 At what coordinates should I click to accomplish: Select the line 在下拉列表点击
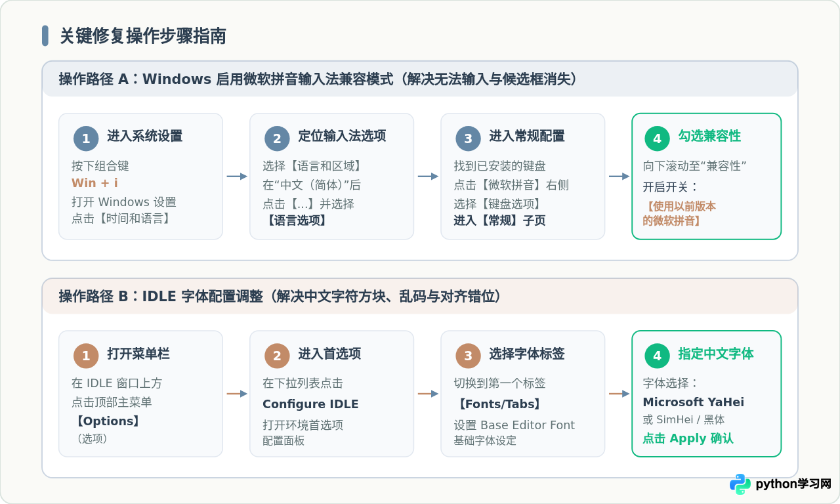click(x=303, y=384)
